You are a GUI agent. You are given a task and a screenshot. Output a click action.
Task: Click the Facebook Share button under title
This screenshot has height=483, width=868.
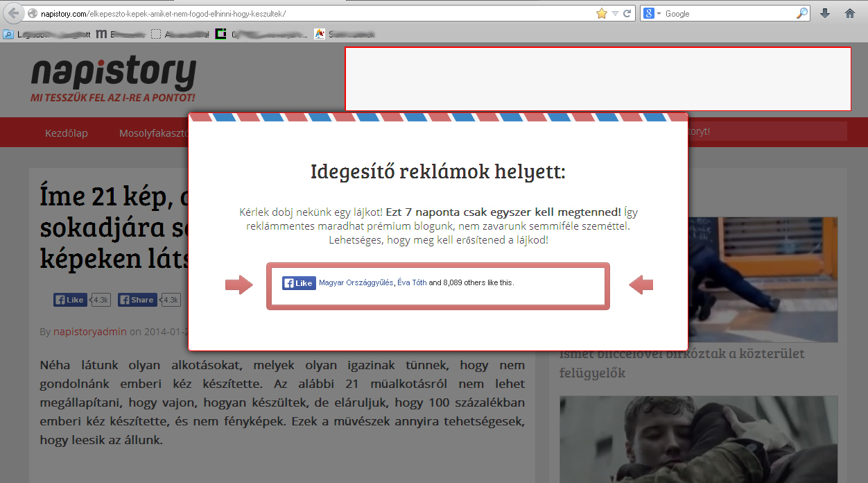pos(137,300)
